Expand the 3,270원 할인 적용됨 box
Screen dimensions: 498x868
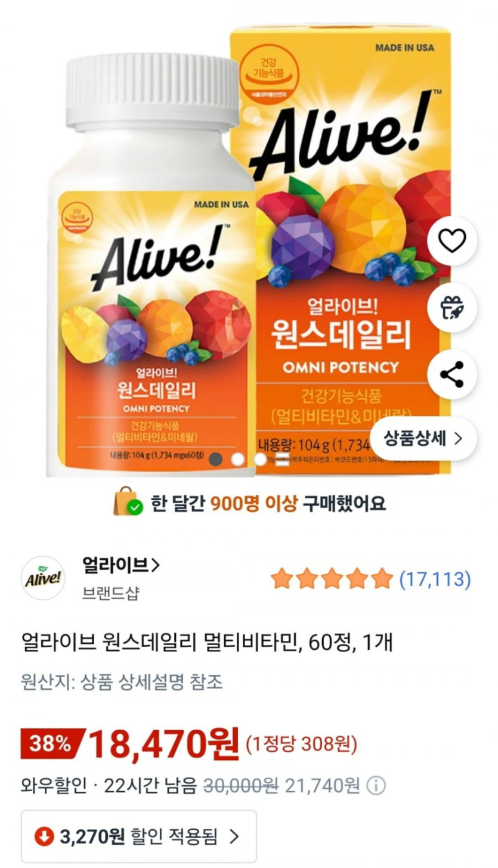click(139, 836)
